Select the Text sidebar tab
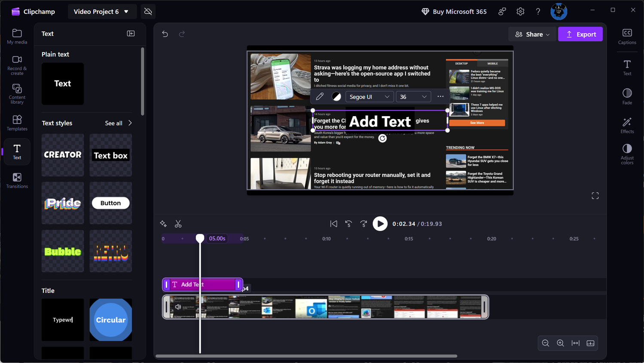Image resolution: width=644 pixels, height=363 pixels. [17, 151]
